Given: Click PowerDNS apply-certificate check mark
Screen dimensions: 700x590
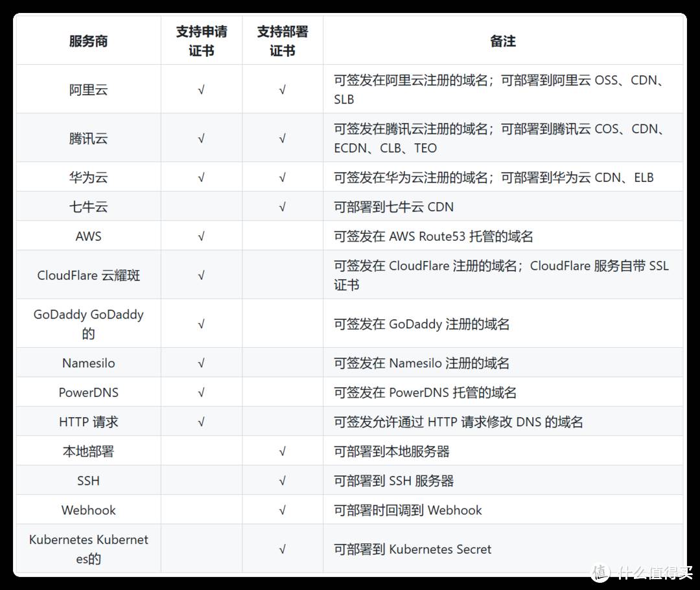Looking at the screenshot, I should pyautogui.click(x=202, y=393).
